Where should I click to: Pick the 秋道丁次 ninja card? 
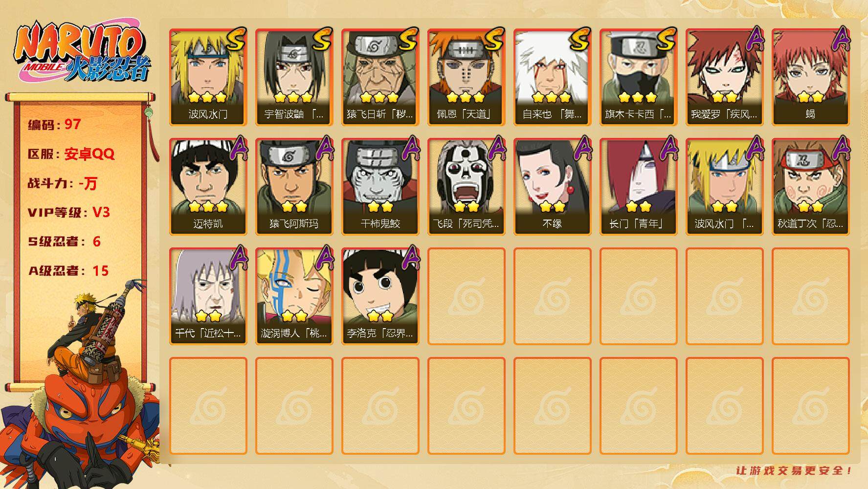pyautogui.click(x=810, y=187)
